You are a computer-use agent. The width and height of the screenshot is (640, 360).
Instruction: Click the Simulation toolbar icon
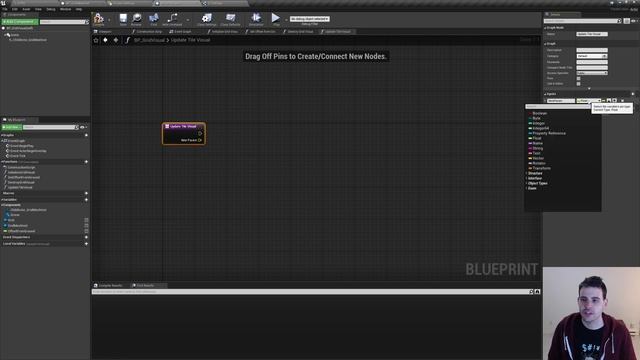point(256,19)
